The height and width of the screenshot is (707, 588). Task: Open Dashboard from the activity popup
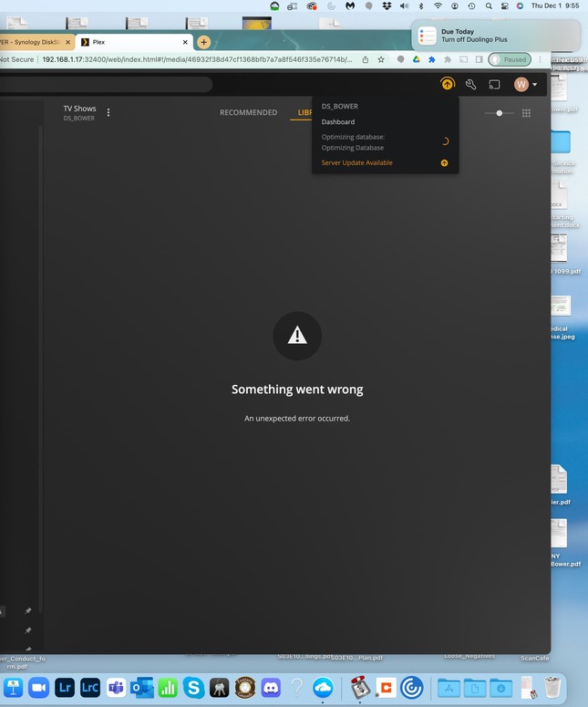point(338,121)
